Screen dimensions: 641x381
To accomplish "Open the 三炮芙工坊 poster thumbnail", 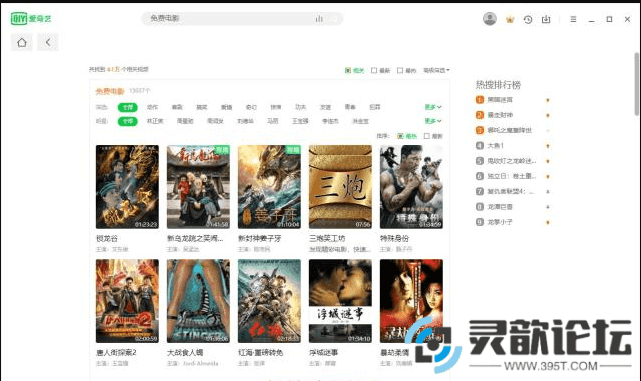I will pyautogui.click(x=340, y=187).
